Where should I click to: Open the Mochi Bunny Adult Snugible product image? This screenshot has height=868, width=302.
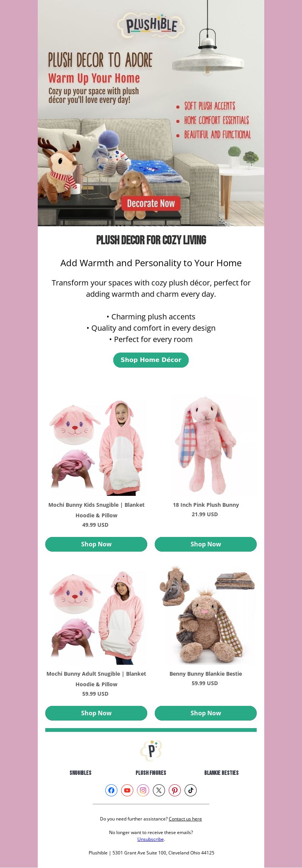point(96,618)
